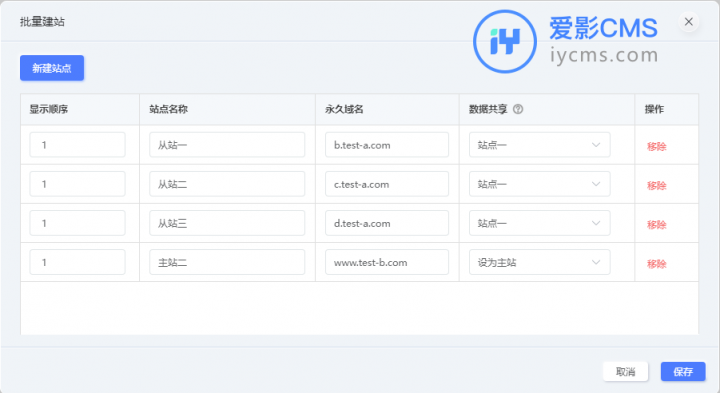Remove the 从站一 row via 移除

pos(656,146)
